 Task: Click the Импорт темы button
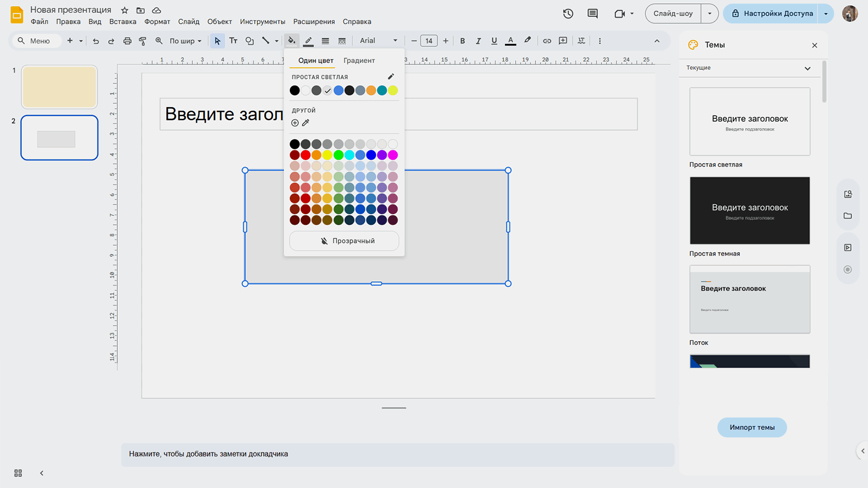(x=752, y=427)
